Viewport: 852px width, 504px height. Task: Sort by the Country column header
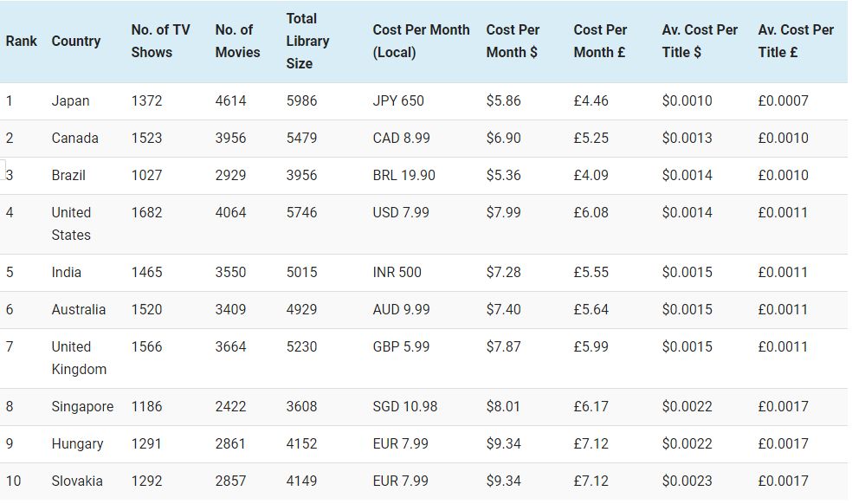76,41
